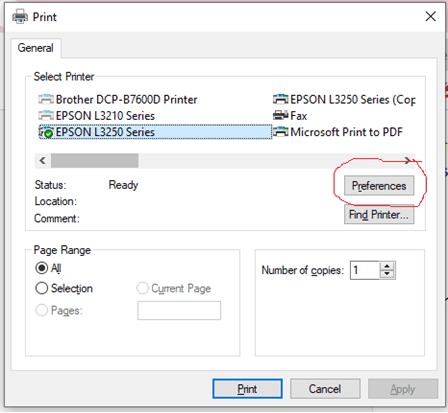The image size is (448, 413).
Task: Click the Print button
Action: (x=247, y=389)
